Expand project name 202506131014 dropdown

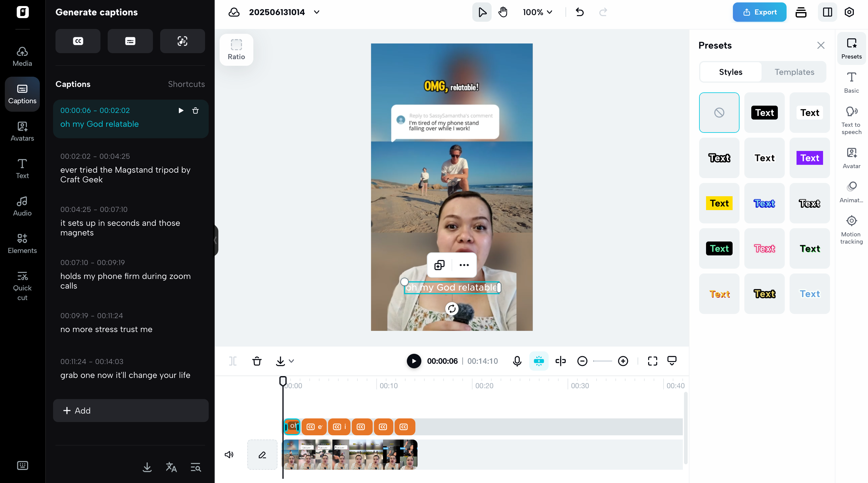[316, 12]
